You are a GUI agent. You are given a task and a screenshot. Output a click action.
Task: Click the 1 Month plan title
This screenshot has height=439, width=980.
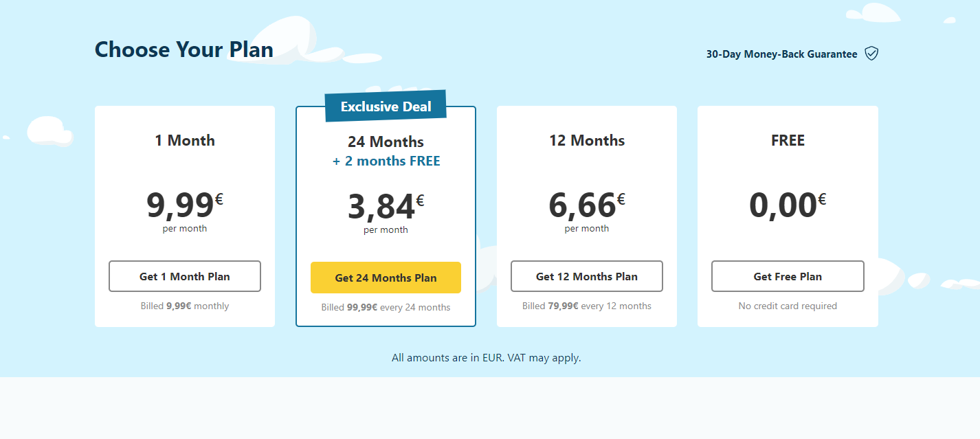184,140
